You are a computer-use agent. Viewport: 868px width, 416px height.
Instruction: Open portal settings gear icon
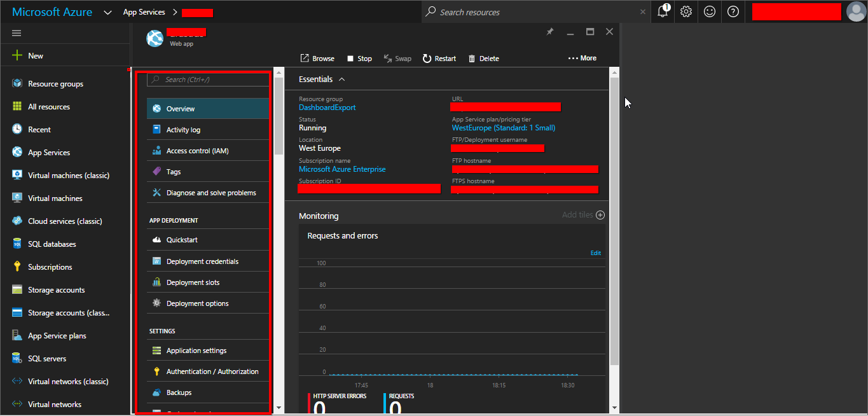(686, 11)
